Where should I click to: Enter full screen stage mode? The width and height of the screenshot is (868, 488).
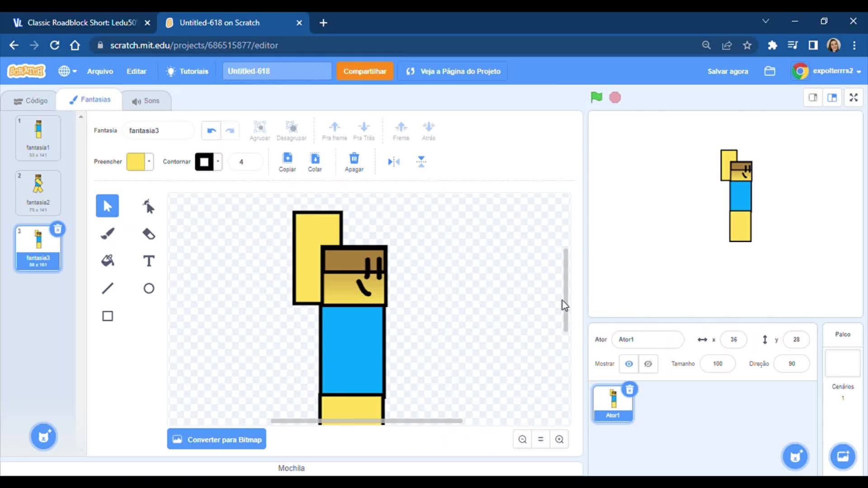(x=854, y=98)
